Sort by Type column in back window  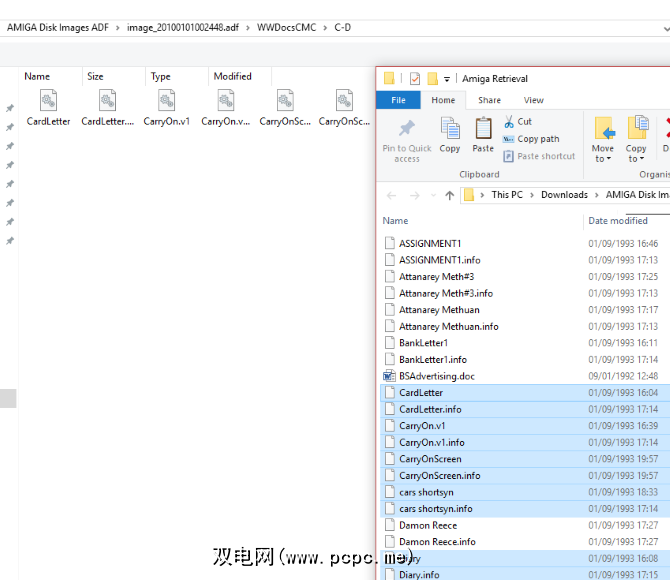[160, 77]
